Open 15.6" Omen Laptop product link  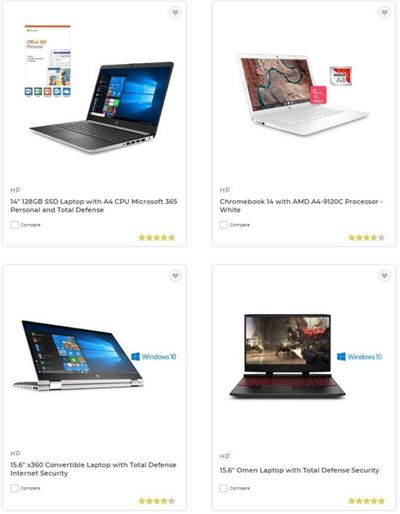[x=299, y=470]
